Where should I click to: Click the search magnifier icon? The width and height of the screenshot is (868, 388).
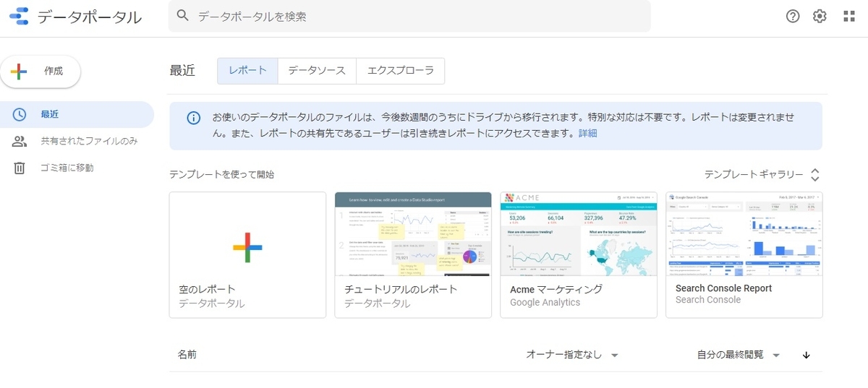point(183,16)
